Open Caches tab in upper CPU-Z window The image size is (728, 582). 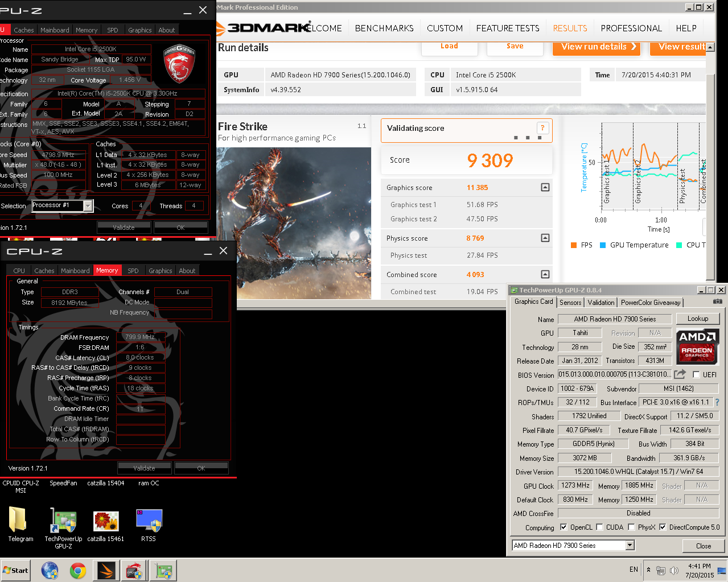(24, 30)
